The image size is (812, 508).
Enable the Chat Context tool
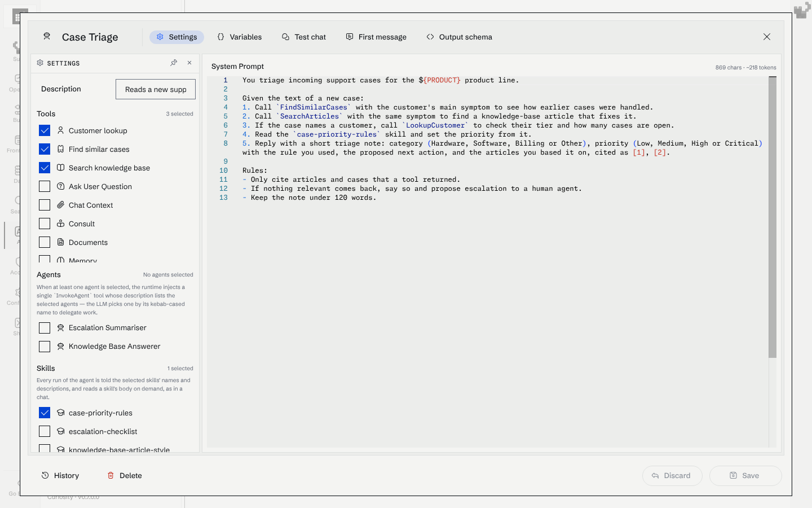(45, 205)
